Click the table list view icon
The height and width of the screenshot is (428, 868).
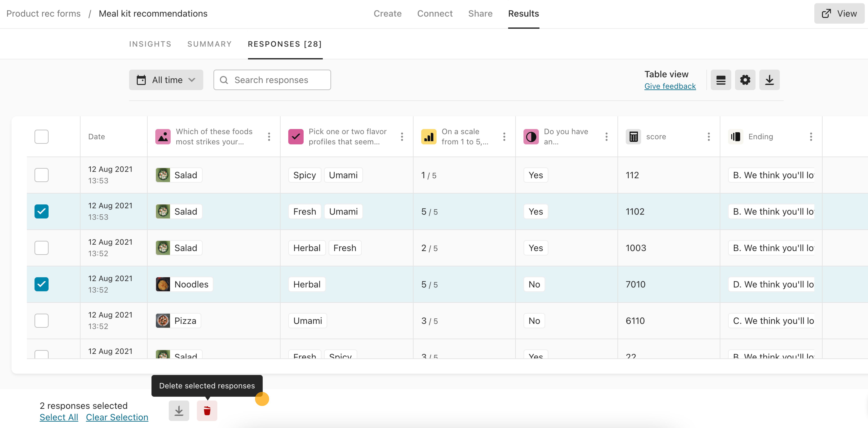[720, 80]
